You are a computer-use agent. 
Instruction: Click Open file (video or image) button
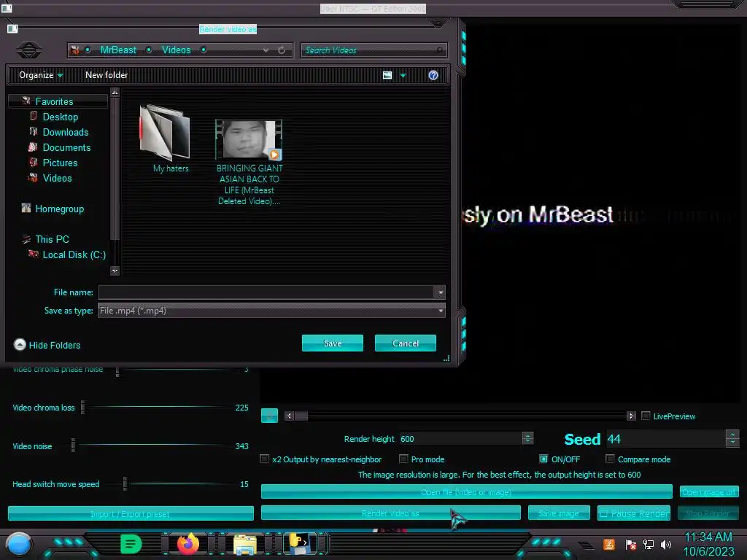pos(466,491)
